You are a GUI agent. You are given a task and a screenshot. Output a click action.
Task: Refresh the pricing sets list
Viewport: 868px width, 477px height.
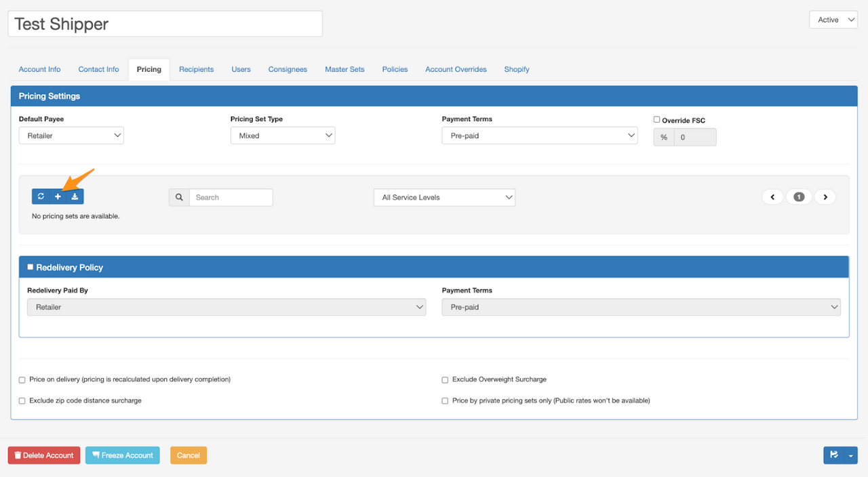pyautogui.click(x=41, y=196)
